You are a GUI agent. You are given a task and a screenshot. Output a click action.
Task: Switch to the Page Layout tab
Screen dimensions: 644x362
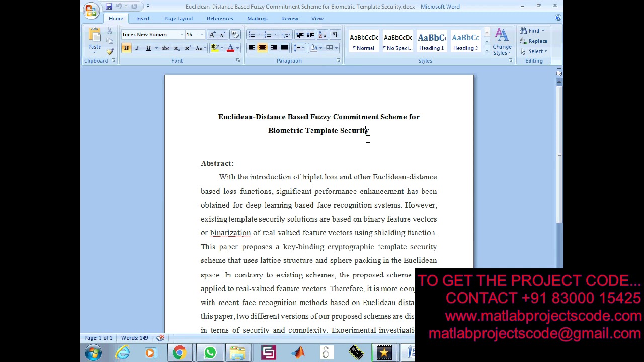tap(178, 19)
